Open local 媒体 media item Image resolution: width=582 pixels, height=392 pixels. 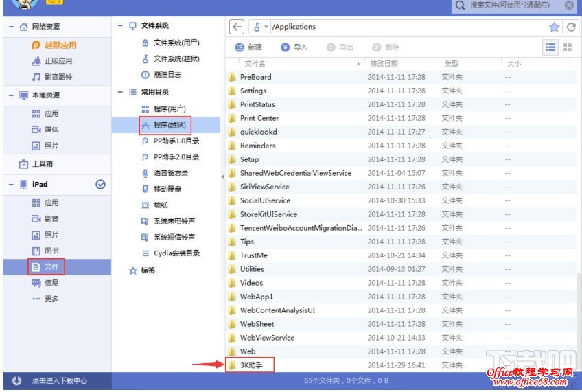tap(45, 130)
